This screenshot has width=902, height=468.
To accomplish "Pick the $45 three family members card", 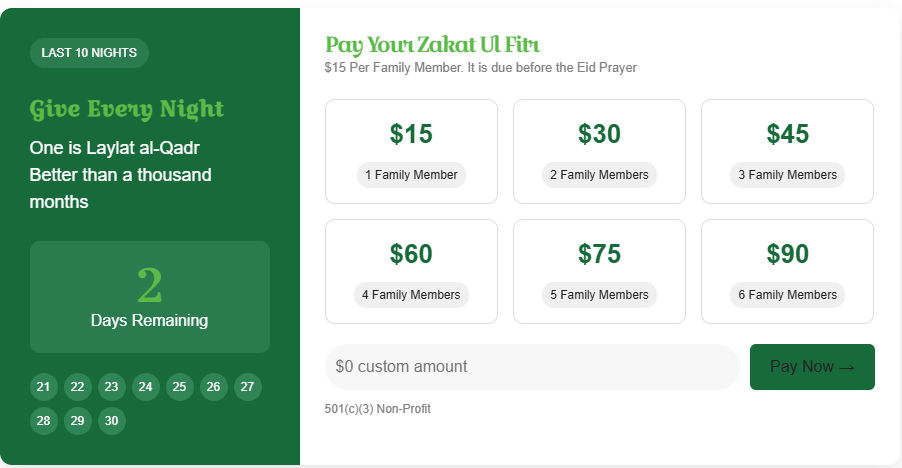I will 787,151.
